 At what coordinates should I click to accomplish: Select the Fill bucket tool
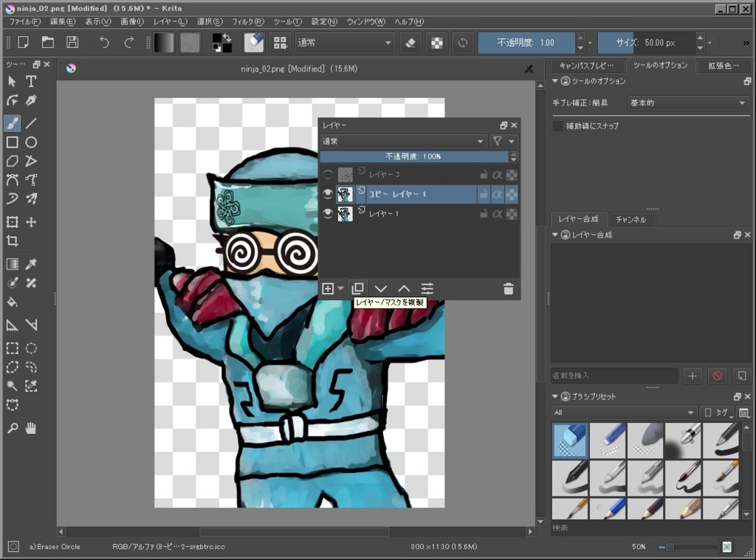(x=12, y=303)
